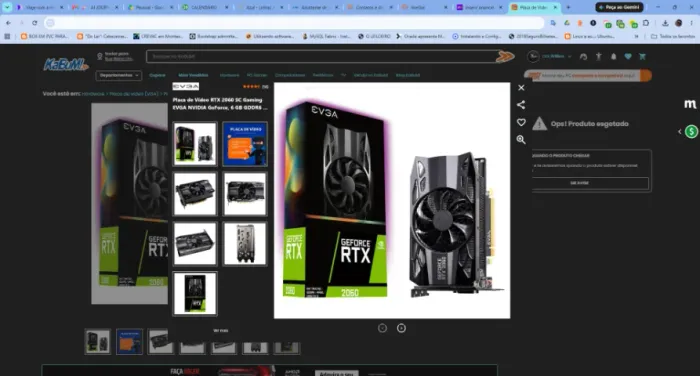Open the extensions puzzle icon in toolbar
The width and height of the screenshot is (700, 376).
click(x=646, y=23)
